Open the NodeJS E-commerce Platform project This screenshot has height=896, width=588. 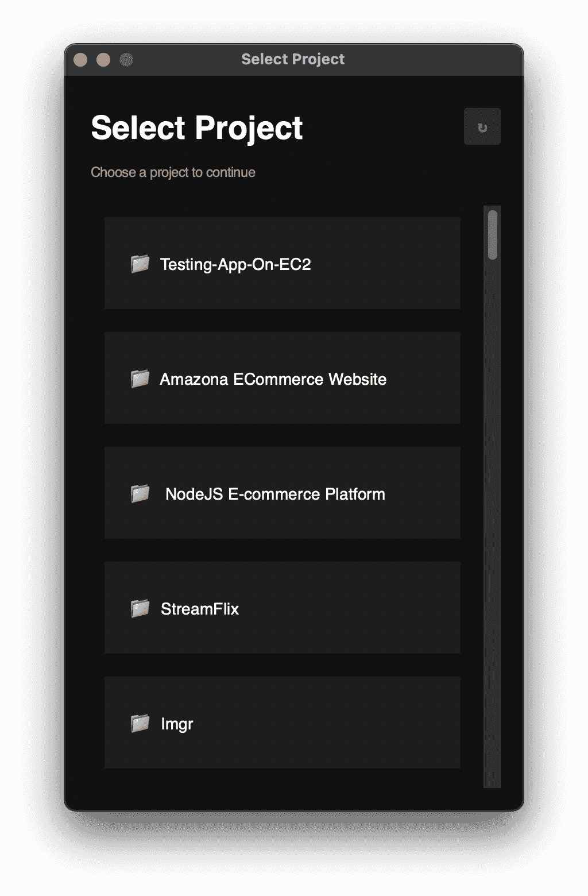[282, 493]
